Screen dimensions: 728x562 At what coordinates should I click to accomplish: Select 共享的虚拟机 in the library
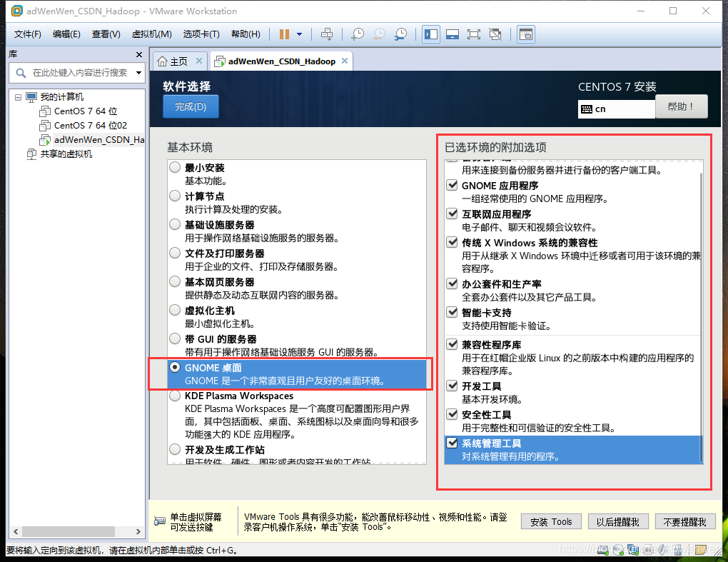pos(66,154)
